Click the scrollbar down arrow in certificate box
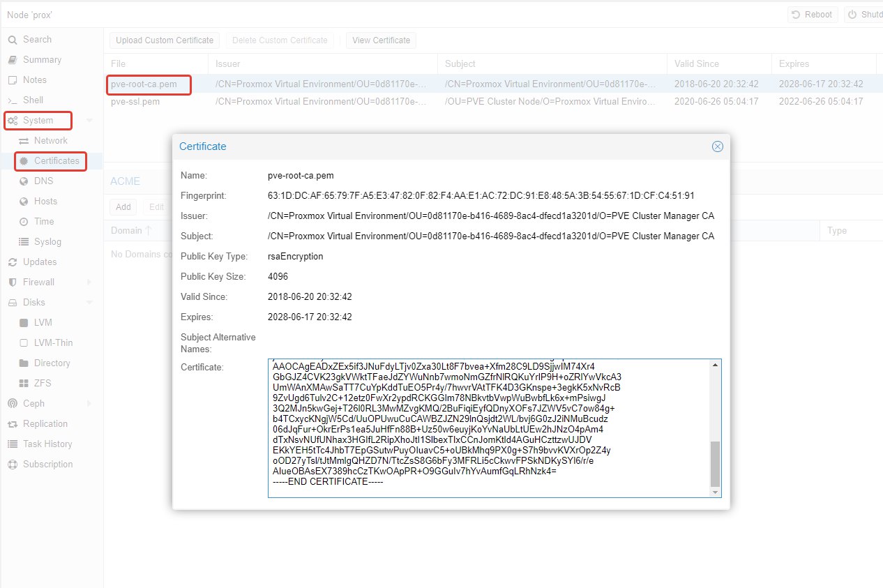883x588 pixels. (x=715, y=492)
